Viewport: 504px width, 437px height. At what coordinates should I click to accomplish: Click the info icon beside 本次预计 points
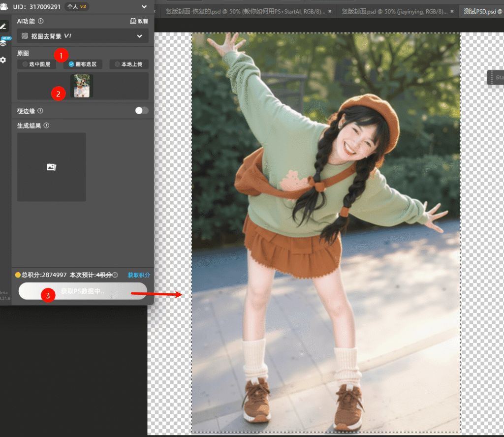[115, 275]
